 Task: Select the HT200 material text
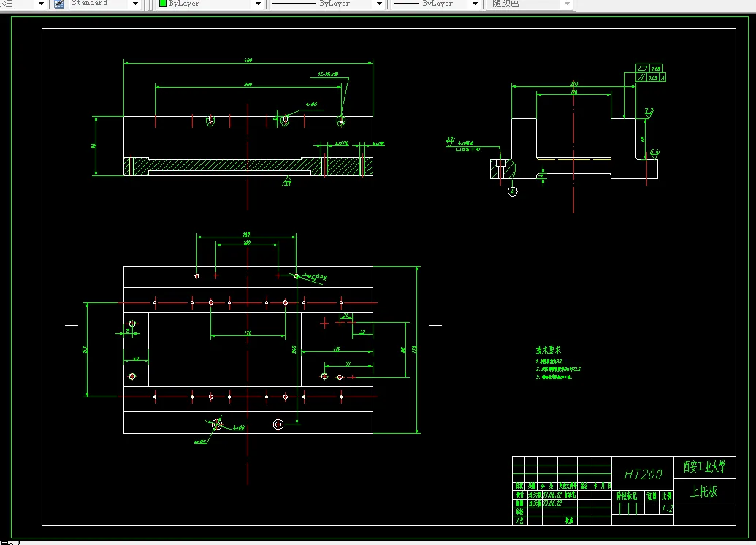tap(643, 475)
